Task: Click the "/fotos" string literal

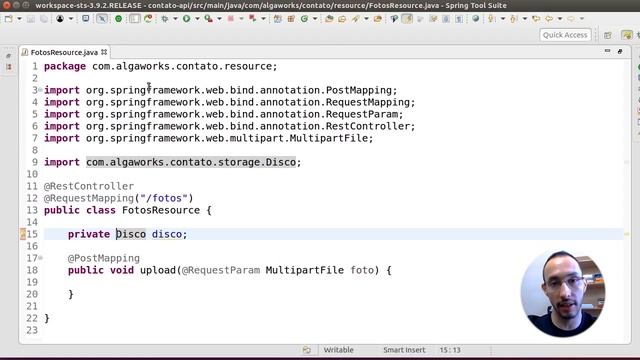Action: pyautogui.click(x=164, y=198)
